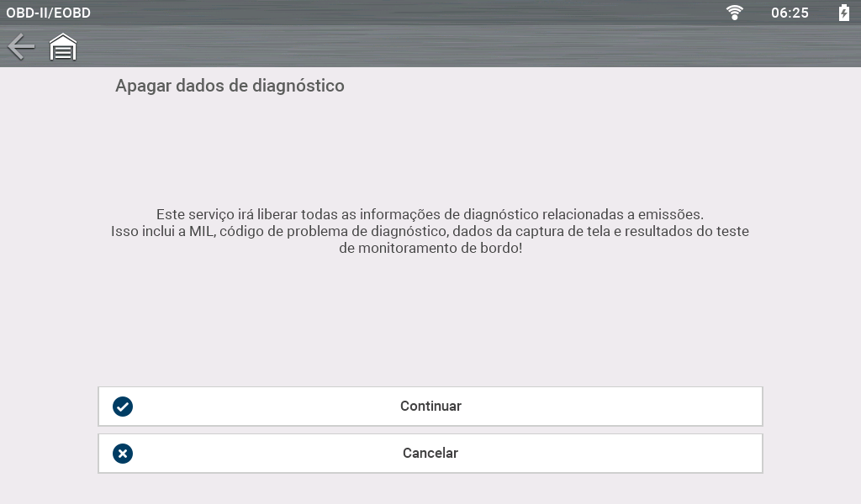Image resolution: width=861 pixels, height=504 pixels.
Task: Click the checkmark icon beside Continuar
Action: pyautogui.click(x=123, y=407)
